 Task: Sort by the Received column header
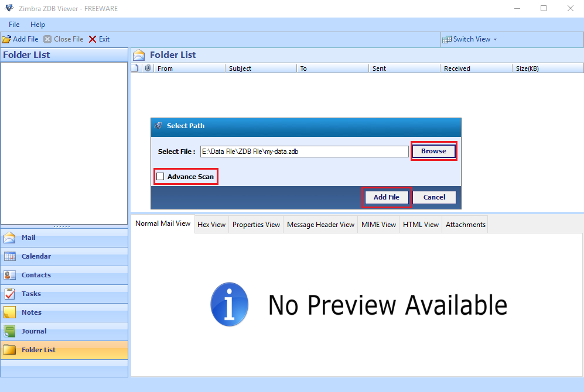click(476, 68)
